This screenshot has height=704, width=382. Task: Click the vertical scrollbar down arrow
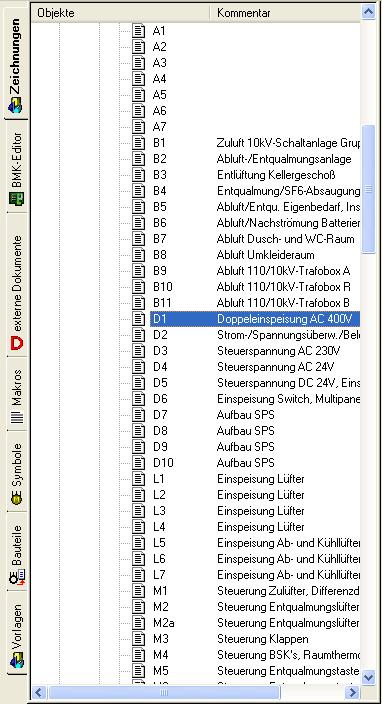pyautogui.click(x=369, y=676)
